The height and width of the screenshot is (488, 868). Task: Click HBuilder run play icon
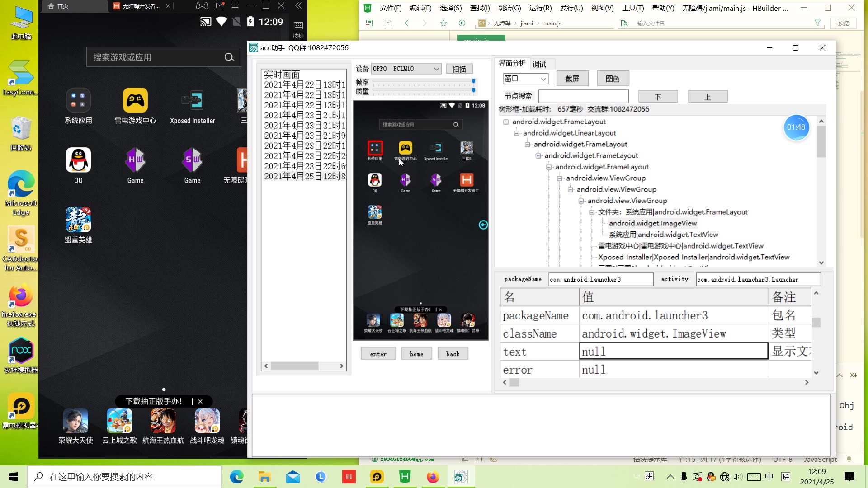coord(462,23)
